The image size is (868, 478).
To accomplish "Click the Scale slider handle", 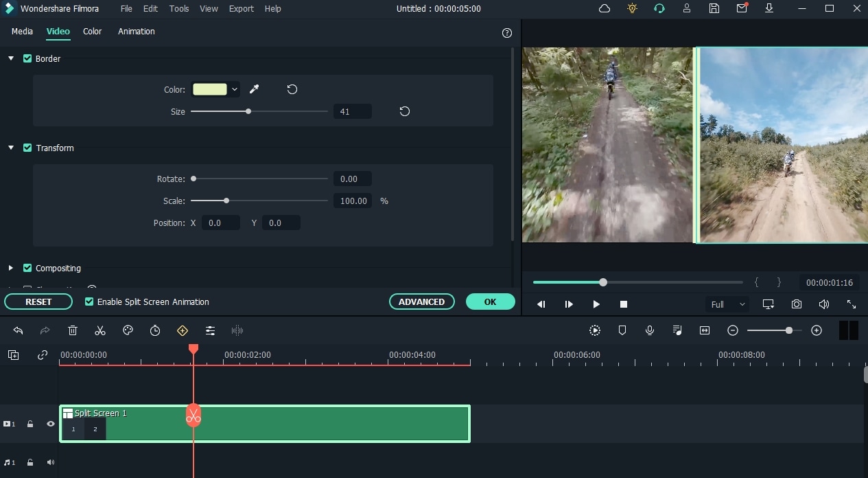I will click(x=226, y=201).
